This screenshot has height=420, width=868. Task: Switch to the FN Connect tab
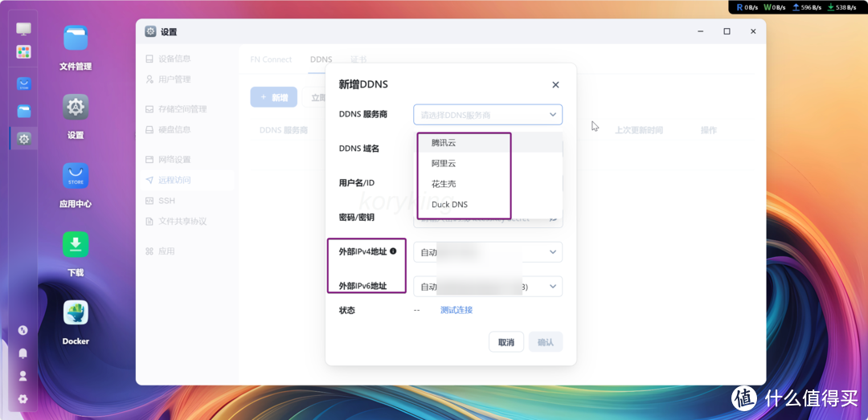click(x=271, y=59)
